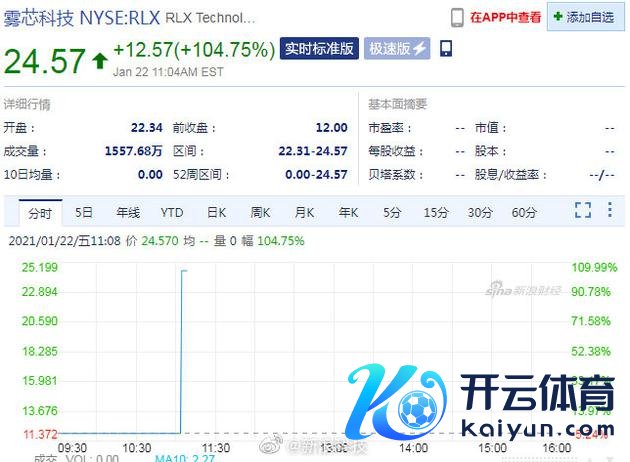The image size is (630, 462).
Task: Click the volume value 1557.68万
Action: (x=133, y=151)
